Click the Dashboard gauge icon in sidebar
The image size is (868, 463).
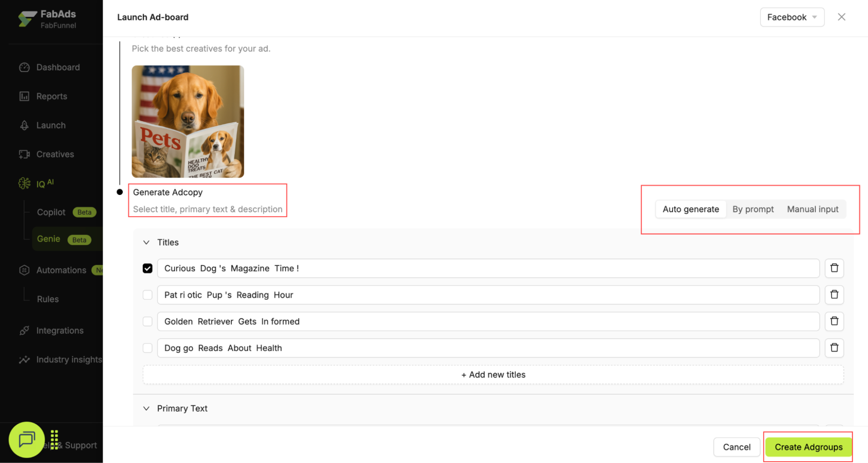(24, 67)
